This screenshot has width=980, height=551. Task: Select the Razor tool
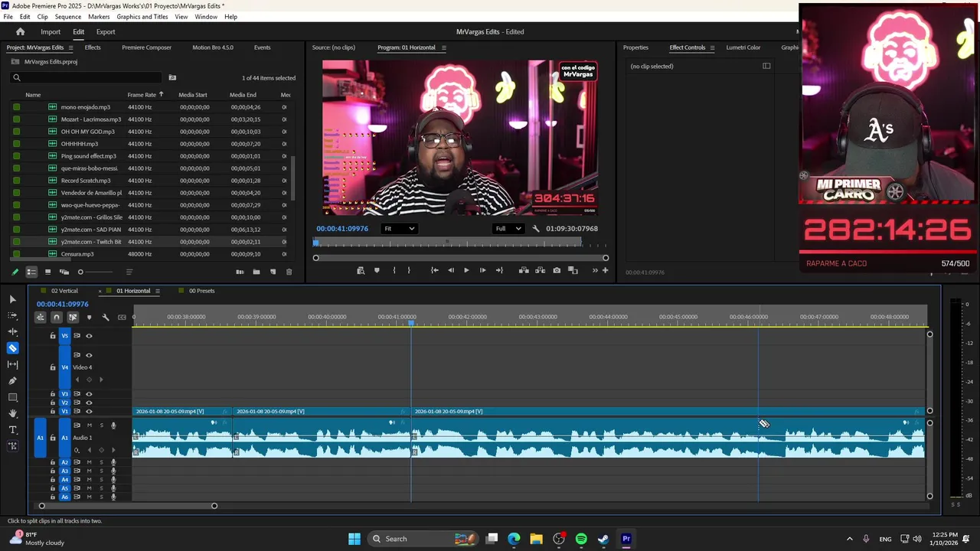click(x=12, y=348)
